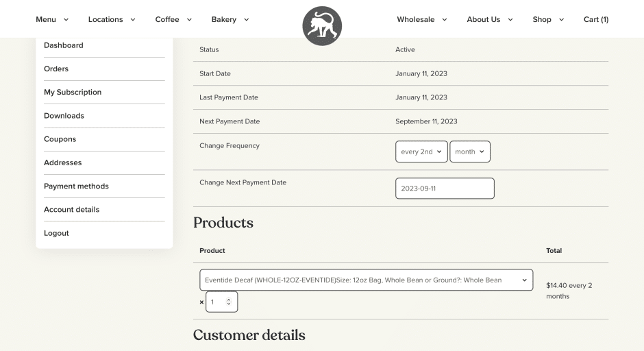Image resolution: width=644 pixels, height=351 pixels.
Task: View Coupons in sidebar
Action: point(60,139)
